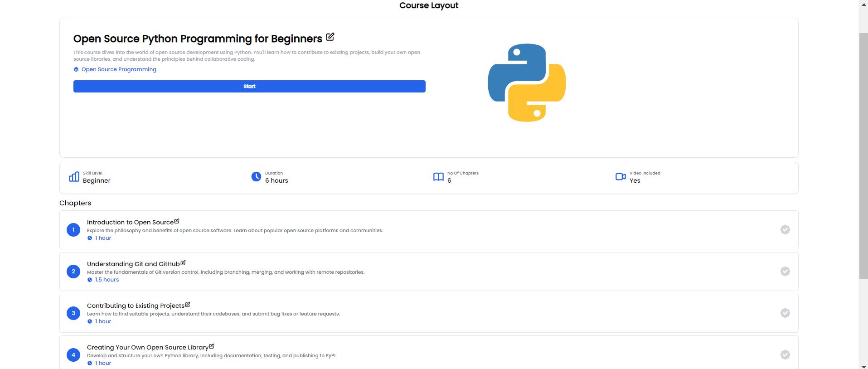Image resolution: width=868 pixels, height=369 pixels.
Task: Click clock icon under Introduction to Open Source
Action: click(x=90, y=238)
